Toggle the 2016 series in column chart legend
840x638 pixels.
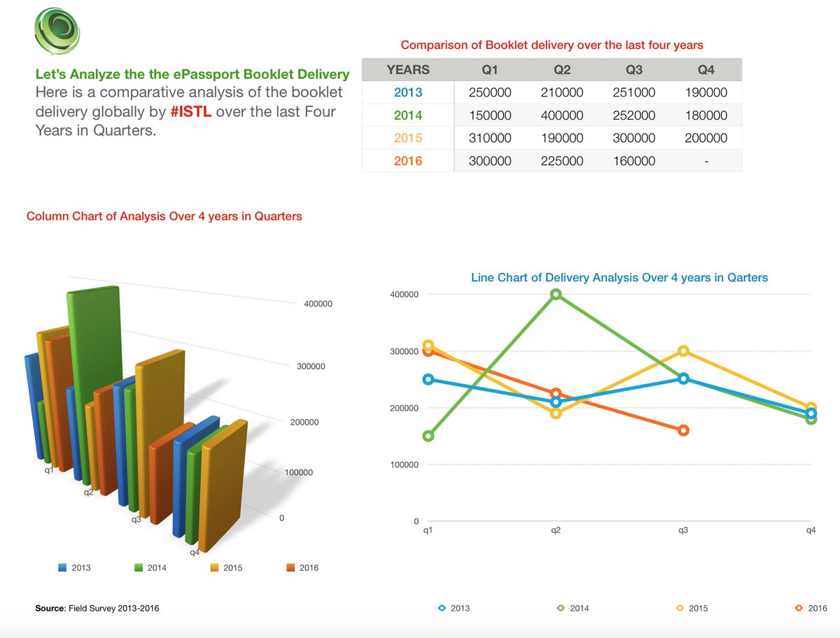pyautogui.click(x=290, y=567)
